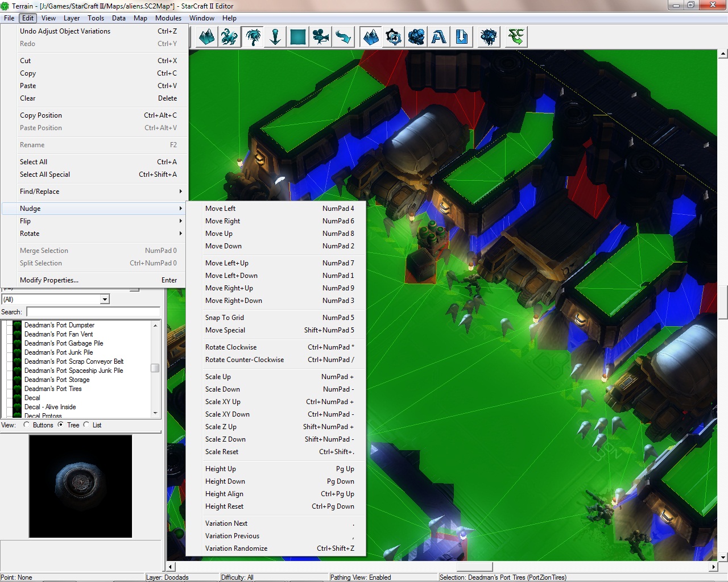Choose the Buttons view radio option
728x582 pixels.
(x=27, y=425)
